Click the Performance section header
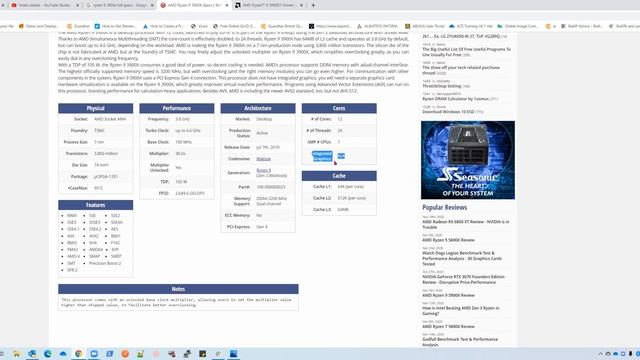The width and height of the screenshot is (640, 360). click(x=177, y=108)
